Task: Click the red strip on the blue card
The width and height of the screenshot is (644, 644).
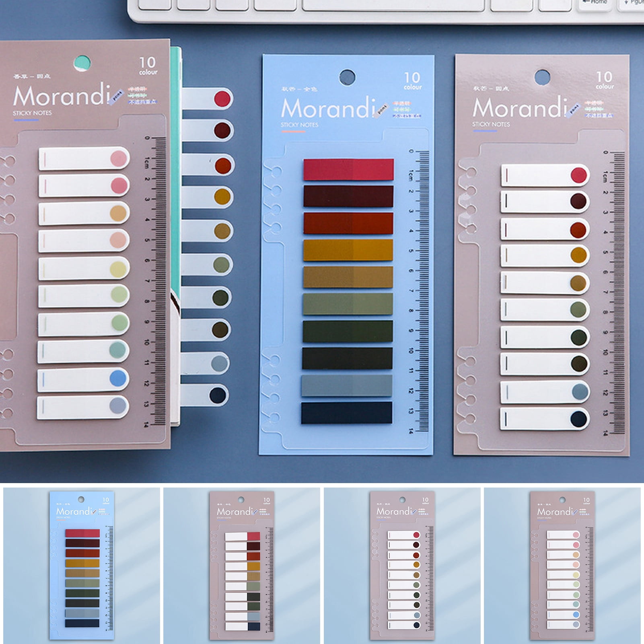Action: (x=348, y=169)
